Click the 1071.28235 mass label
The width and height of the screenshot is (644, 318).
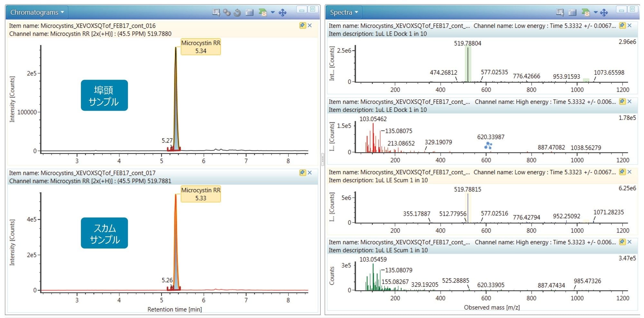point(609,212)
